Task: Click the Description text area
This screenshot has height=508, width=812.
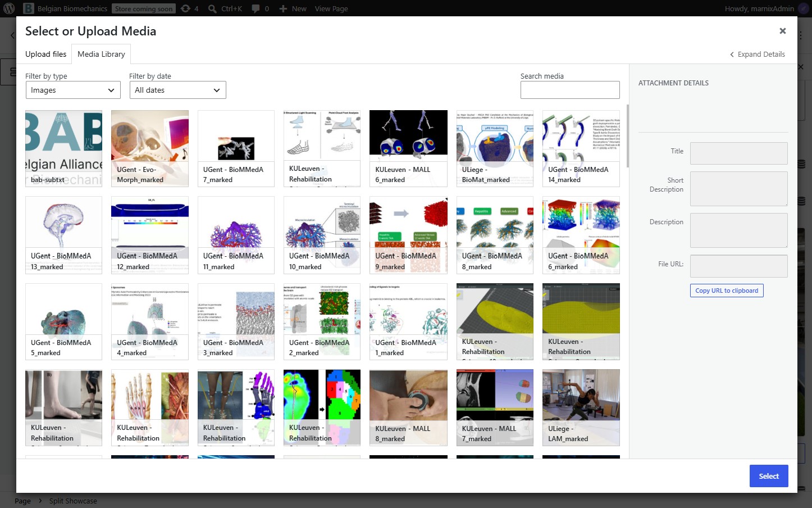Action: (738, 230)
